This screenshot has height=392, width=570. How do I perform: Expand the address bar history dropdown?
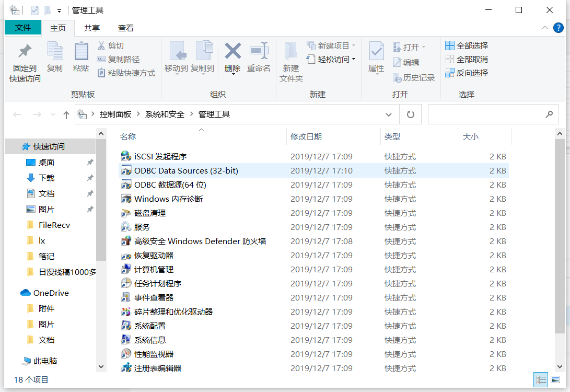[389, 114]
